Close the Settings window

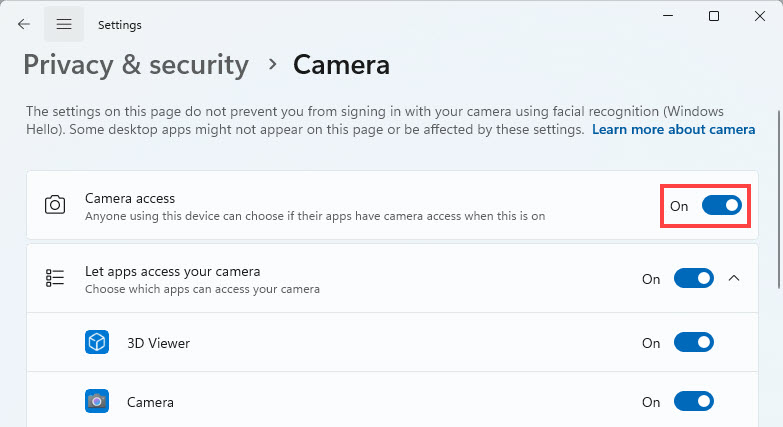pyautogui.click(x=759, y=16)
